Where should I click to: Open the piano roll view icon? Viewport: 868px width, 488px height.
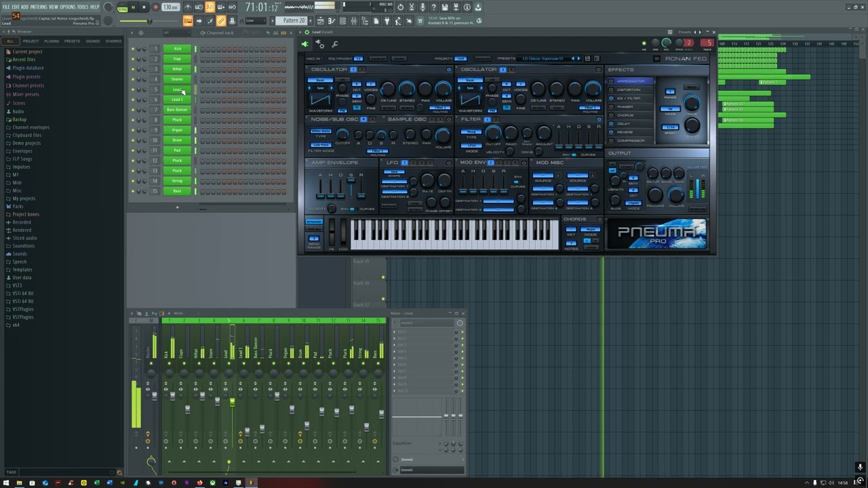tap(331, 20)
